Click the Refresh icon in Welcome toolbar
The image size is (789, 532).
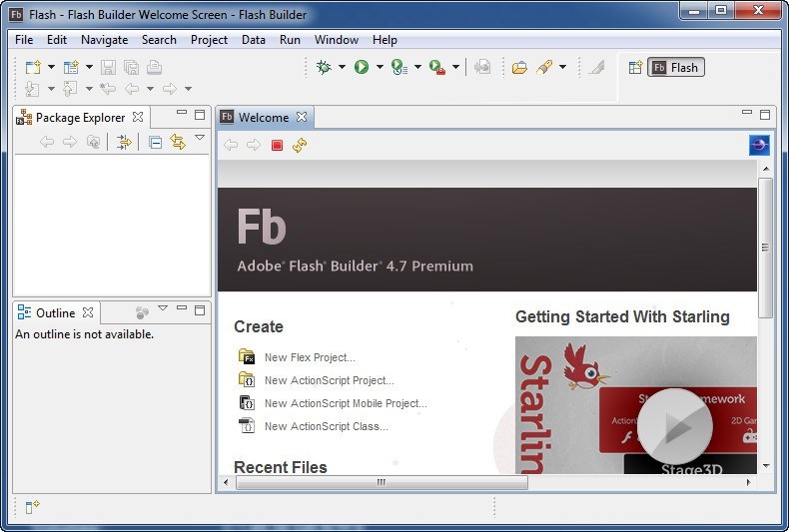[300, 146]
